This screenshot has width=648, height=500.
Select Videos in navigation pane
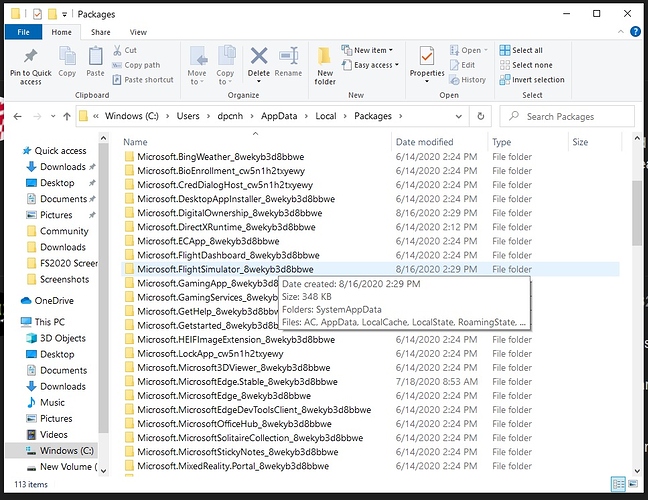click(53, 434)
